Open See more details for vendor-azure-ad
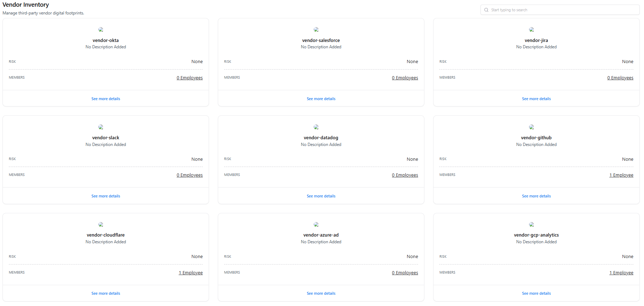The width and height of the screenshot is (644, 306). pos(321,293)
